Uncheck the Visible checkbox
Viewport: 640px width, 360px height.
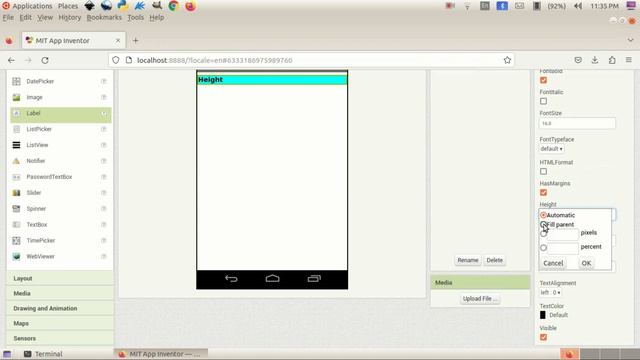(543, 337)
